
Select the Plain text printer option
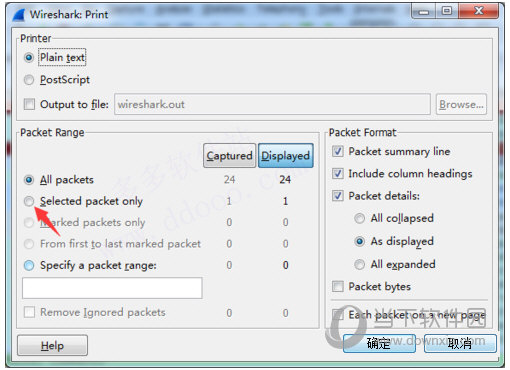point(29,58)
